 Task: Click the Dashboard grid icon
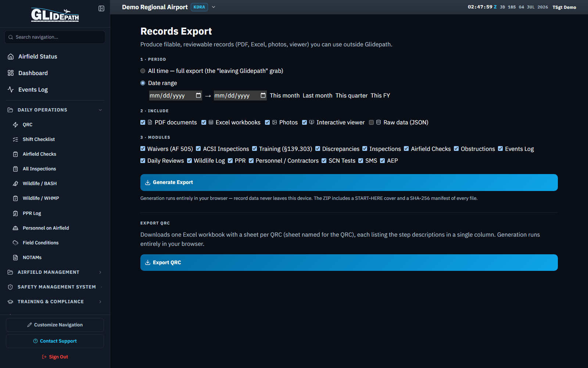click(x=11, y=73)
